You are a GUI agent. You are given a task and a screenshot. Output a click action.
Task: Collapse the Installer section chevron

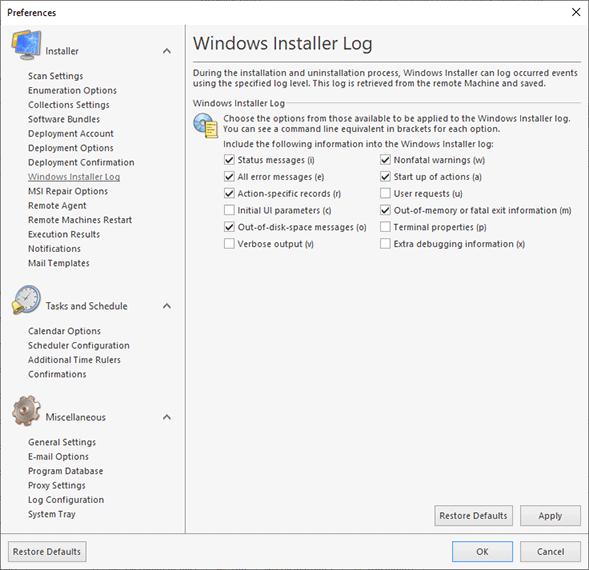(167, 51)
